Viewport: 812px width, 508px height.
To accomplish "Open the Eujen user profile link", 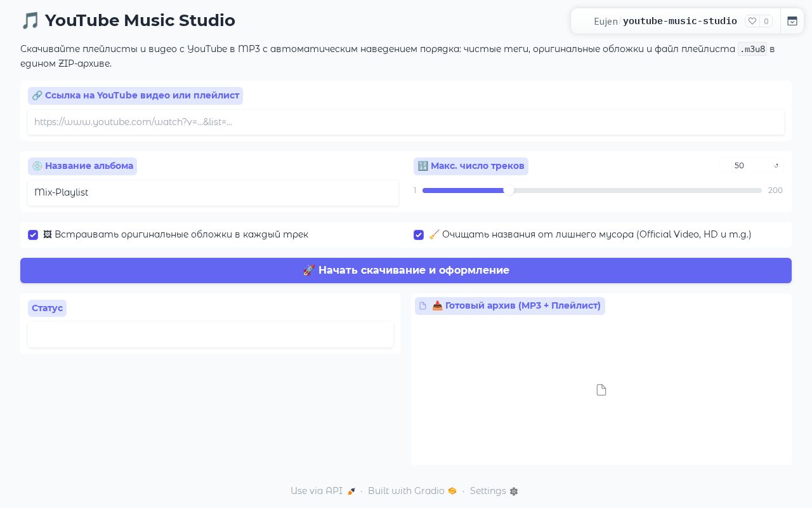I will 606,21.
